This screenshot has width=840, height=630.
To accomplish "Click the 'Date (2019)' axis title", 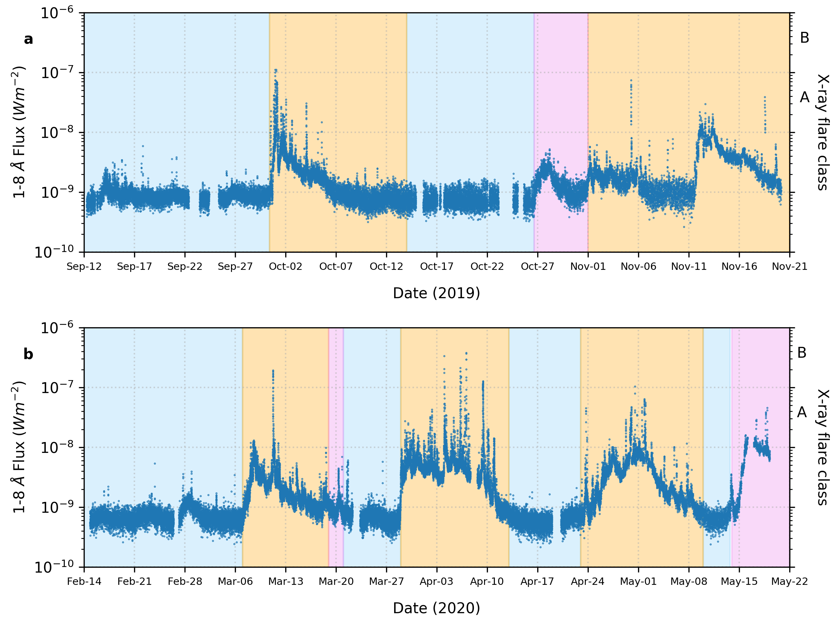I will pos(436,293).
